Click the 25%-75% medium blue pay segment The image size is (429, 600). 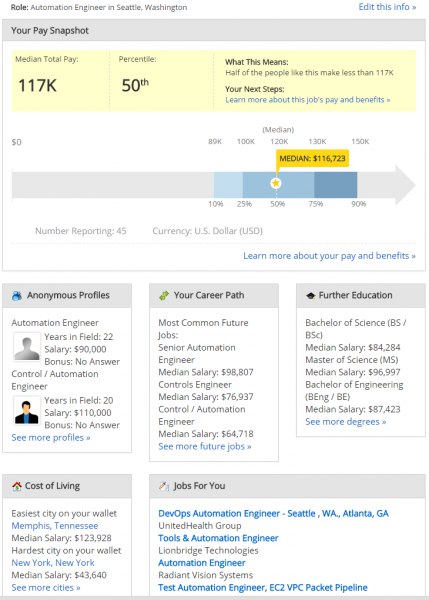(x=278, y=185)
